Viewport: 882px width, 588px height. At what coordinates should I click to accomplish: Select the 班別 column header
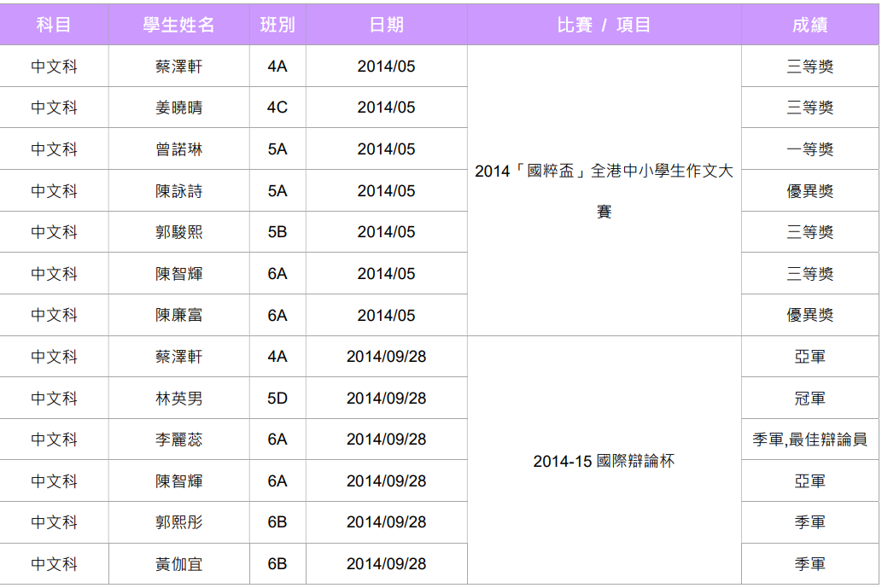coord(277,25)
